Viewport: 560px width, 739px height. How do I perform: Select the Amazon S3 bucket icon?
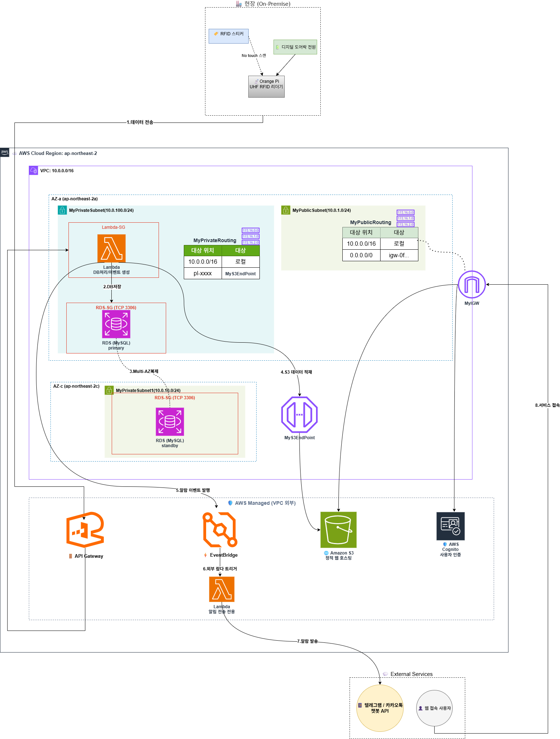[x=338, y=530]
